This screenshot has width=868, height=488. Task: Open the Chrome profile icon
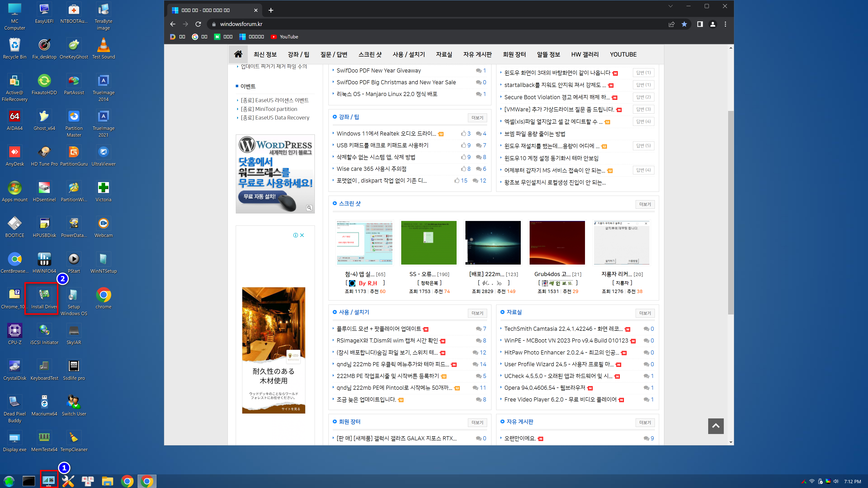coord(713,24)
